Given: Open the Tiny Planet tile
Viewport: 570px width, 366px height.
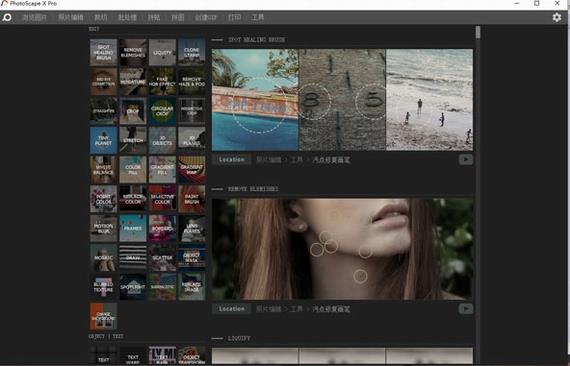Looking at the screenshot, I should (x=104, y=140).
